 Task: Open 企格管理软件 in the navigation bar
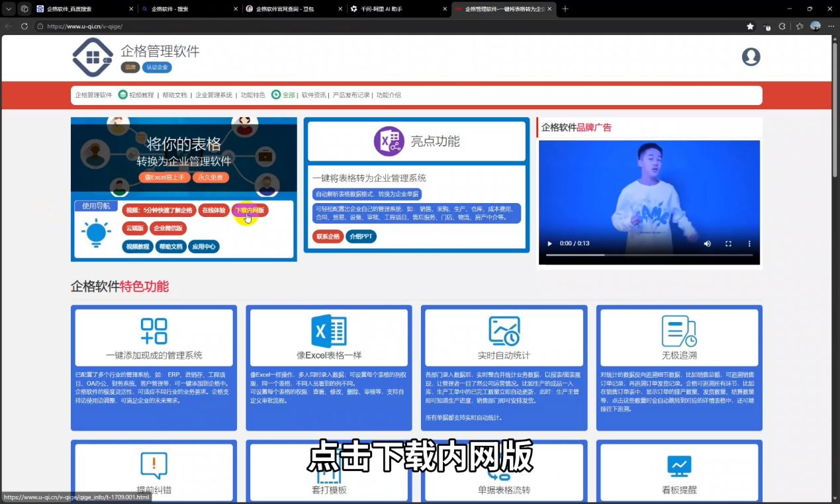(93, 95)
